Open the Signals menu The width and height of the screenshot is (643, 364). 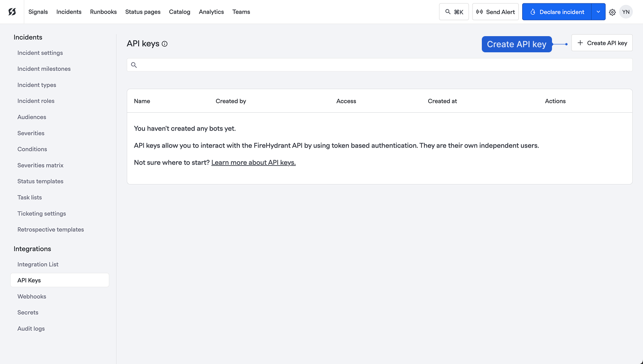38,12
